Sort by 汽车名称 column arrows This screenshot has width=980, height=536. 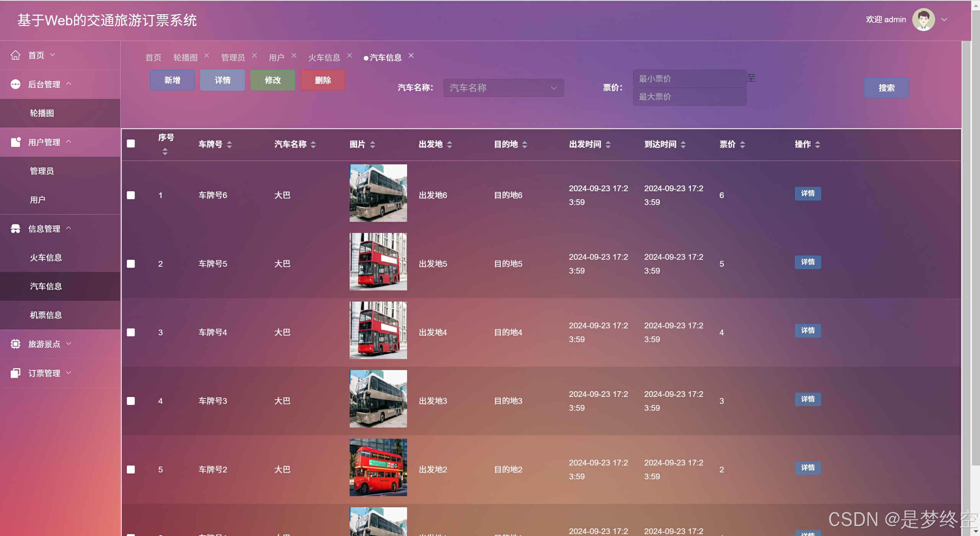point(313,144)
